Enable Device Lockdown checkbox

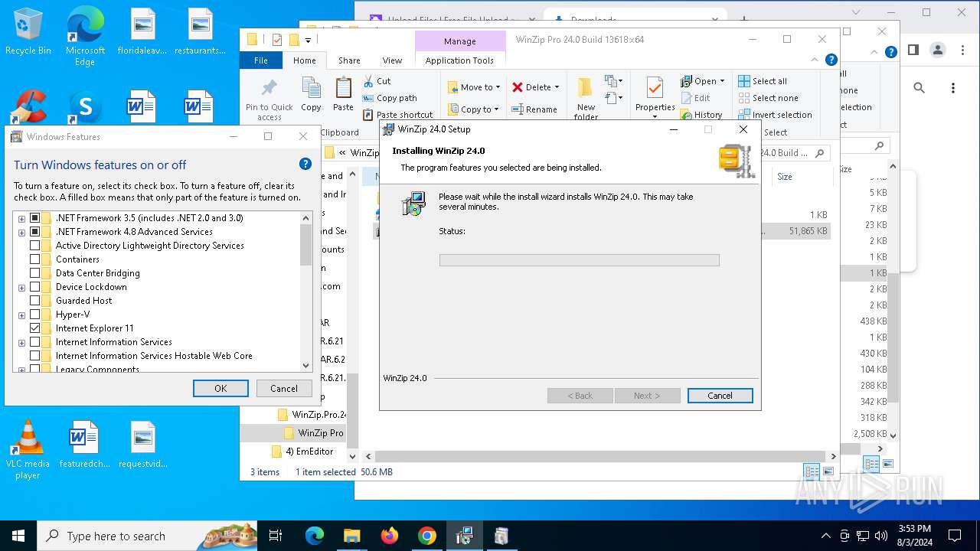point(34,287)
